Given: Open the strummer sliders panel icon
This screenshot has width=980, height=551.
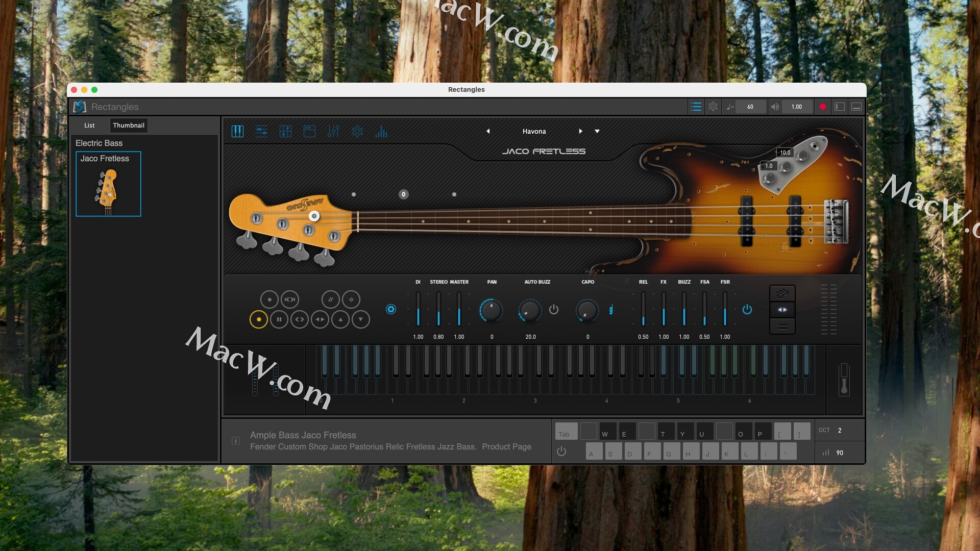Looking at the screenshot, I should [261, 132].
